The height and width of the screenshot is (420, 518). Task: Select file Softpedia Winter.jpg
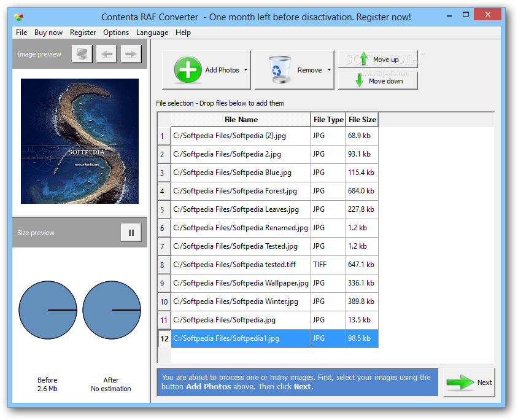coord(241,301)
